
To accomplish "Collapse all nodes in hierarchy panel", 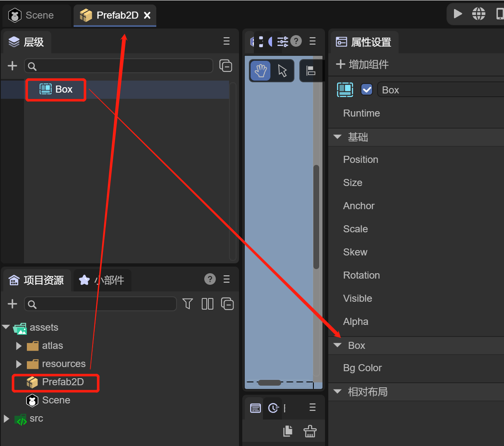I will click(226, 66).
